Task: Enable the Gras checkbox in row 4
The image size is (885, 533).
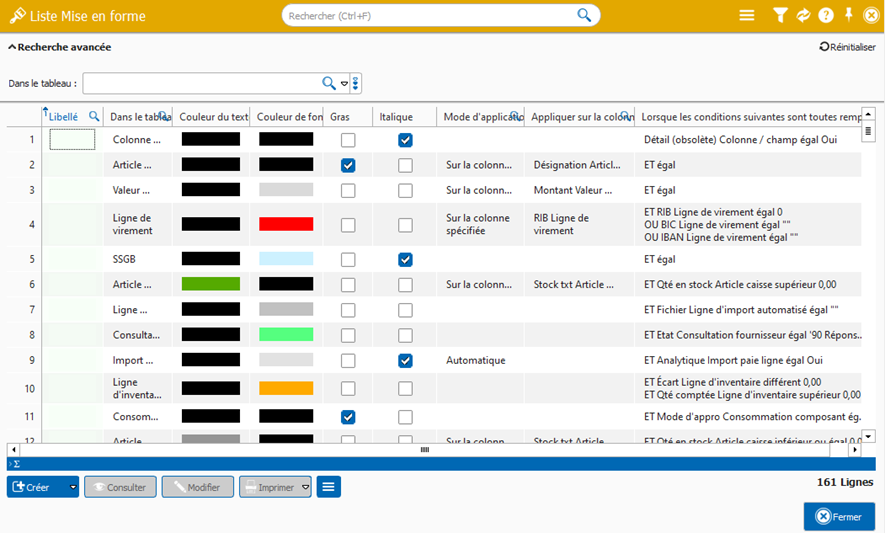Action: click(348, 225)
